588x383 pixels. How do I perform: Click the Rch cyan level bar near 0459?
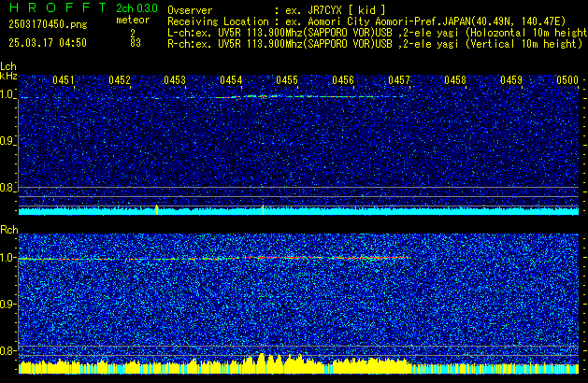pos(495,369)
